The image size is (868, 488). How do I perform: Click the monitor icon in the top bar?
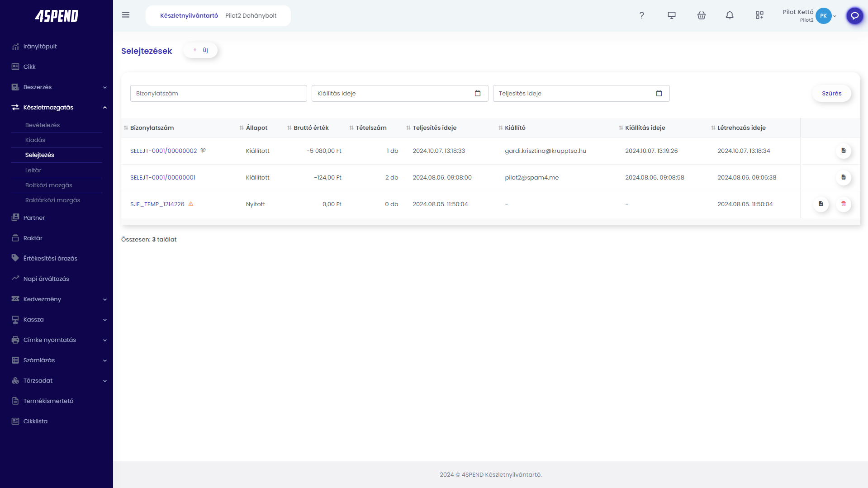pyautogui.click(x=672, y=15)
